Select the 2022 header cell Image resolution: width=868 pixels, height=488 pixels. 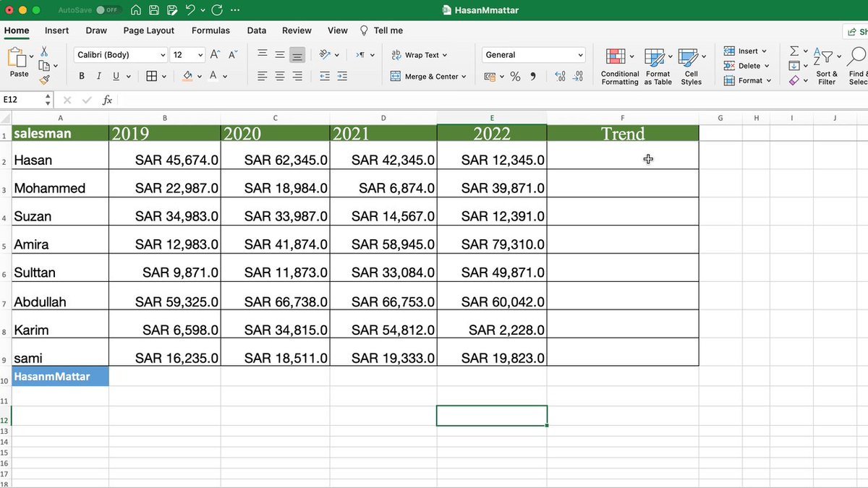click(x=492, y=133)
